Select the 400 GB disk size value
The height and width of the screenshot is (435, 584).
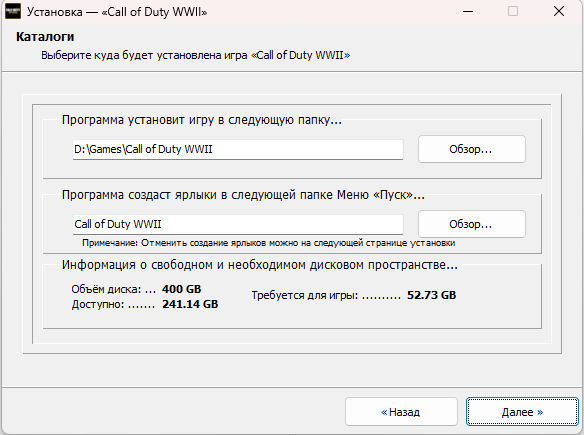click(181, 289)
